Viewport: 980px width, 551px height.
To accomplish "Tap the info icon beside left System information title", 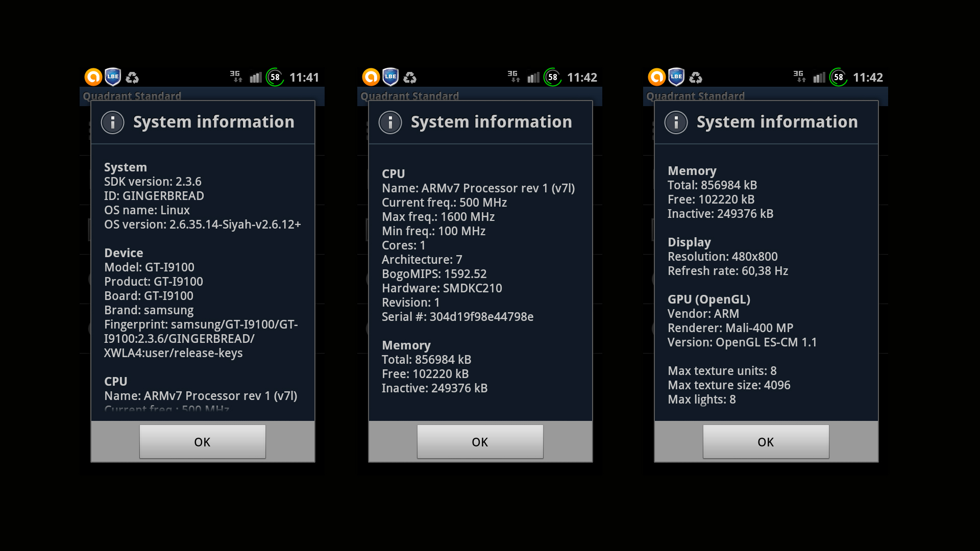I will click(113, 122).
